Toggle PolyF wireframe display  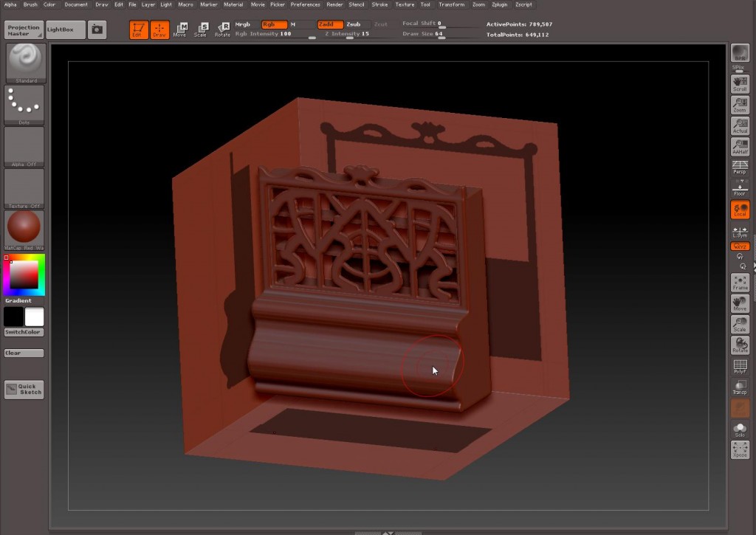click(740, 367)
